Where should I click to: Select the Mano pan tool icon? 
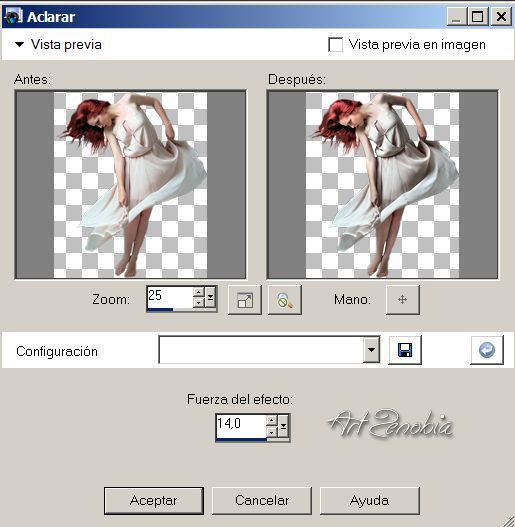coord(403,299)
